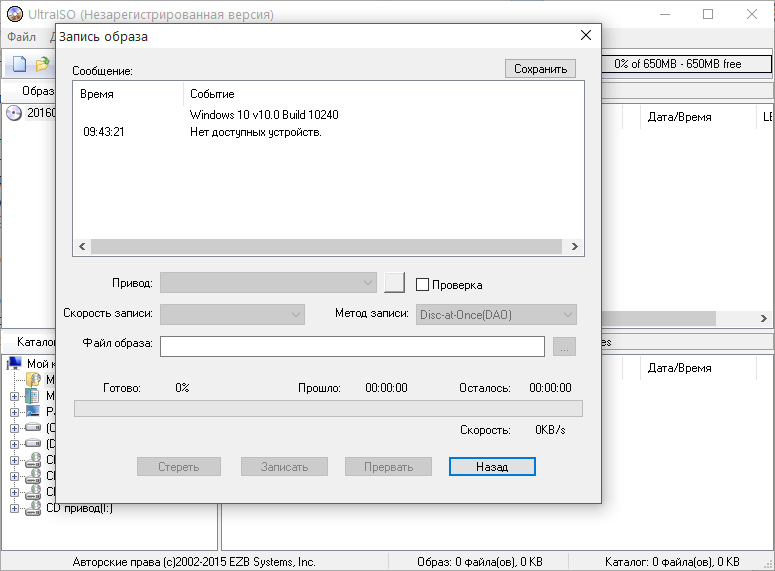This screenshot has width=775, height=571.
Task: Click the Сохранить button
Action: [x=540, y=69]
